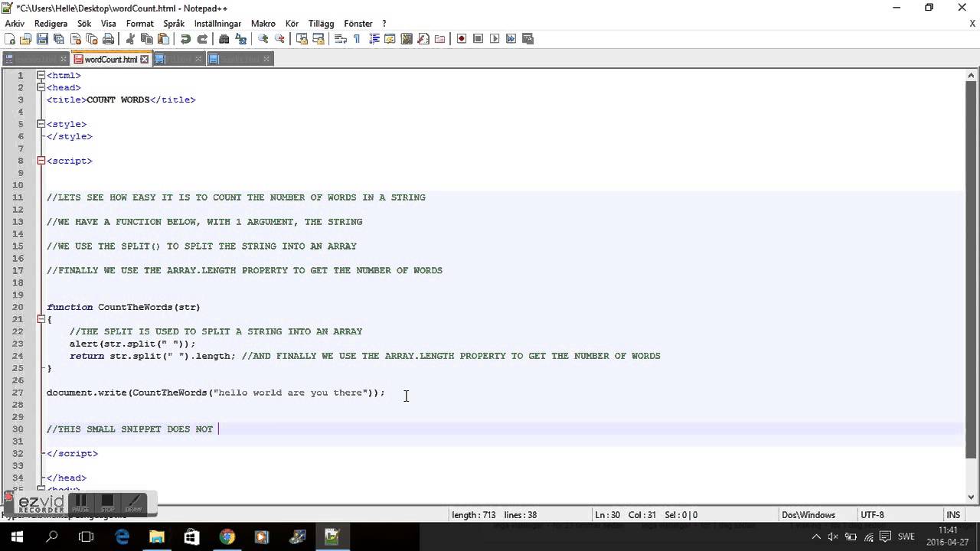Toggle INS insert mode in status bar
This screenshot has height=551, width=980.
coord(953,515)
